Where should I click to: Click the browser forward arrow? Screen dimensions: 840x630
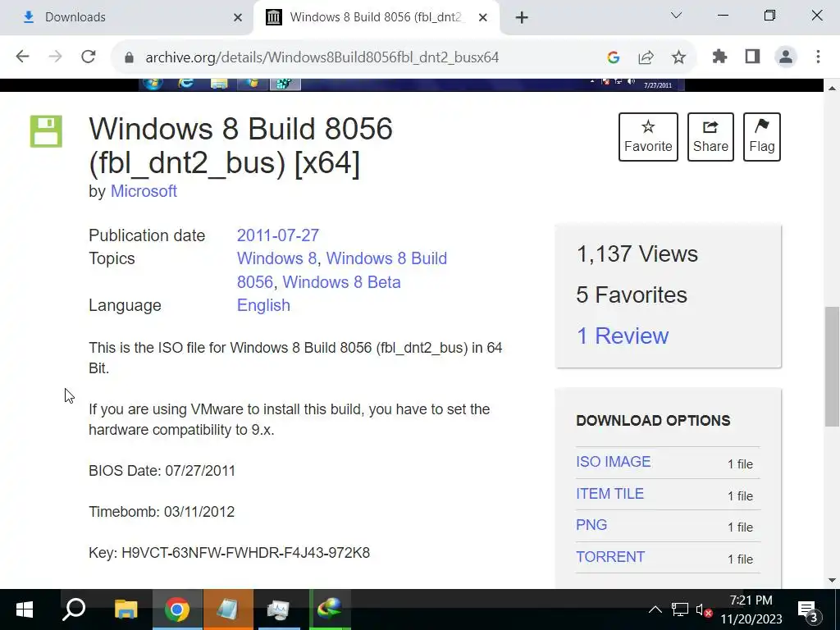click(x=55, y=57)
